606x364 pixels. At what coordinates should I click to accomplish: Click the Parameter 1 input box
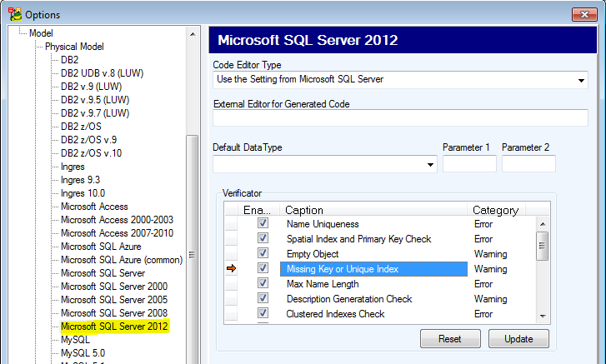pyautogui.click(x=468, y=164)
